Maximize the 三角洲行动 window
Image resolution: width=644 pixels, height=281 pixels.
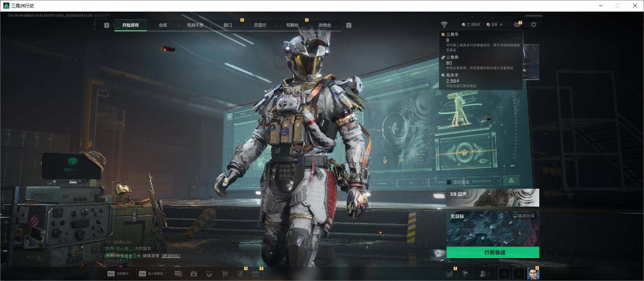click(x=618, y=6)
